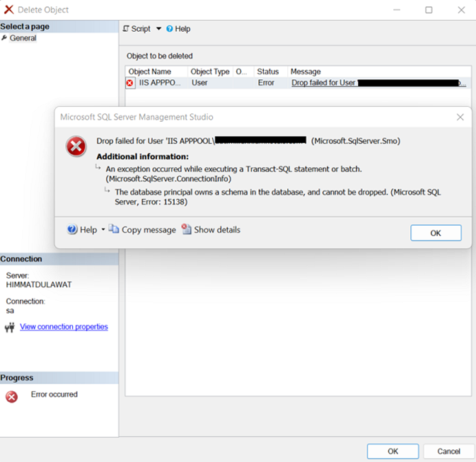Screen dimensions: 476x462
Task: Close the Microsoft SQL Server Management Studio dialog
Action: pyautogui.click(x=460, y=117)
